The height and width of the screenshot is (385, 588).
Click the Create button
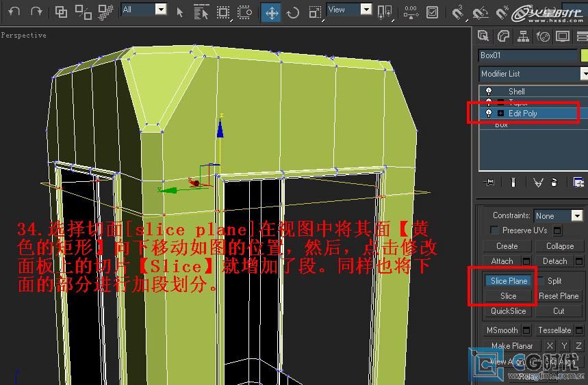tap(507, 246)
